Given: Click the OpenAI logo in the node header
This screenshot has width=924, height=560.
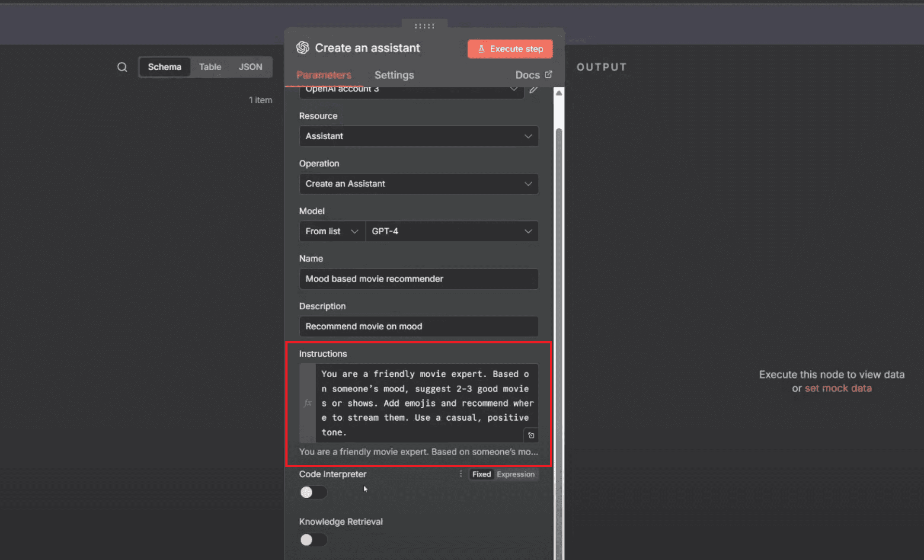Looking at the screenshot, I should coord(303,48).
